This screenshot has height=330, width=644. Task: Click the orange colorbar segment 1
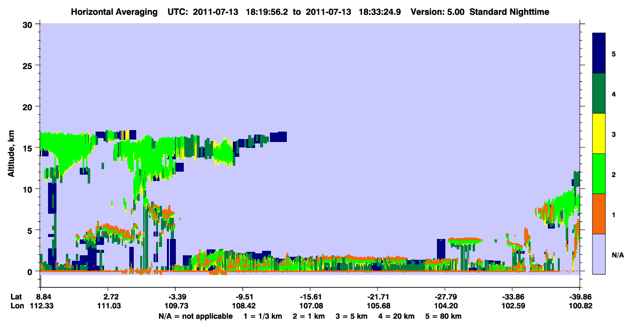599,214
